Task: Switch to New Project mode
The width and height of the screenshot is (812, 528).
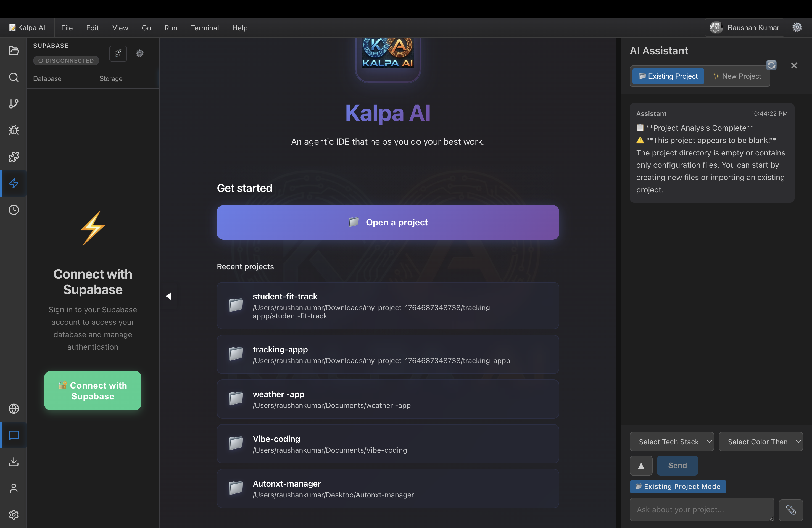Action: pyautogui.click(x=737, y=76)
